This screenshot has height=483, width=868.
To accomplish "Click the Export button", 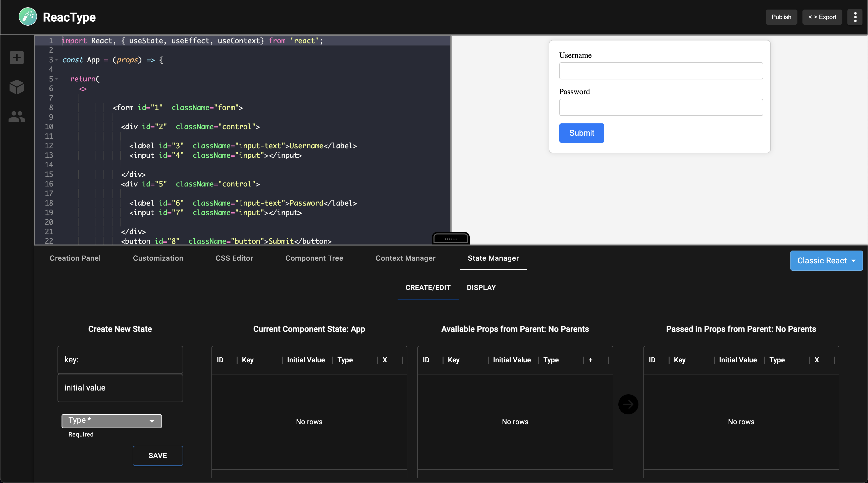I will tap(822, 17).
